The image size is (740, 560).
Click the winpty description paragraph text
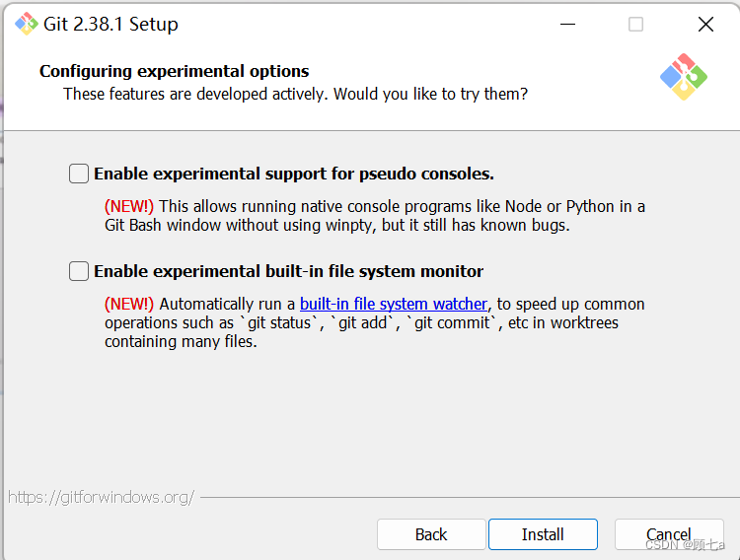pyautogui.click(x=375, y=216)
